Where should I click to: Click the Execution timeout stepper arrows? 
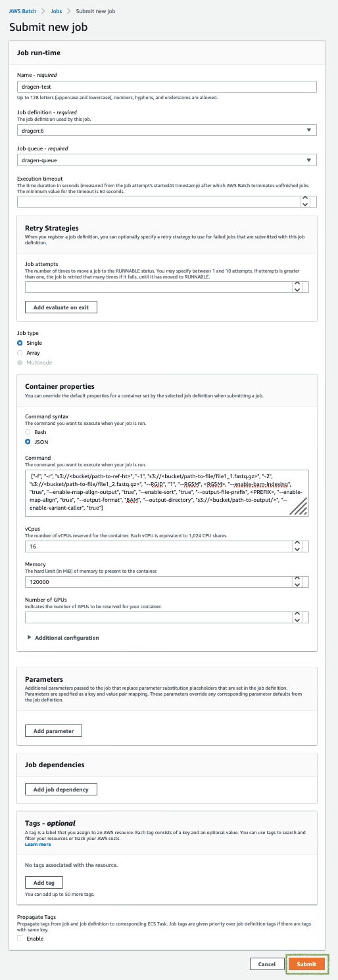tap(304, 202)
